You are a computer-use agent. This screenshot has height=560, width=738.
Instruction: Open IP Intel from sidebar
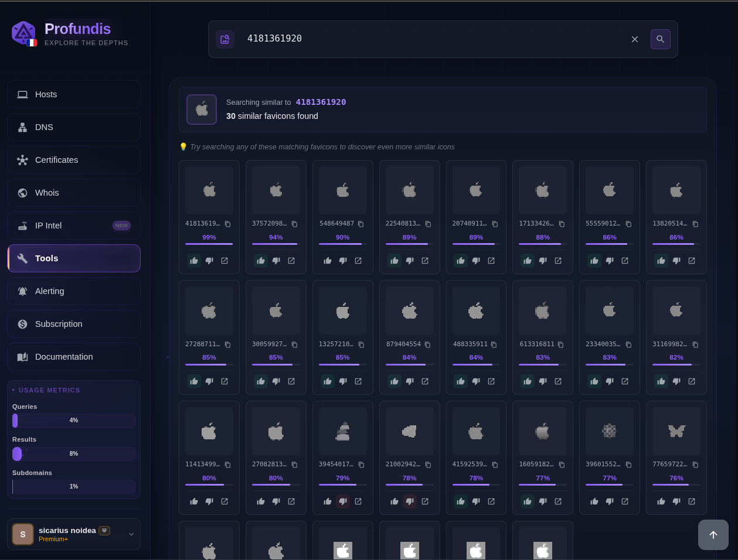click(74, 226)
